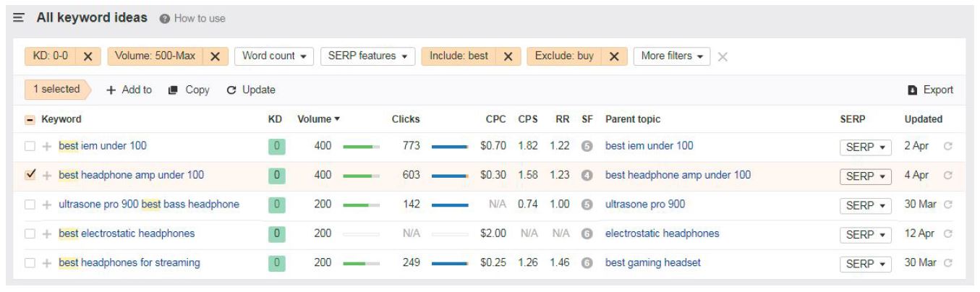Click the refresh icon for best iem under 100
This screenshot has width=980, height=292.
coord(947,146)
